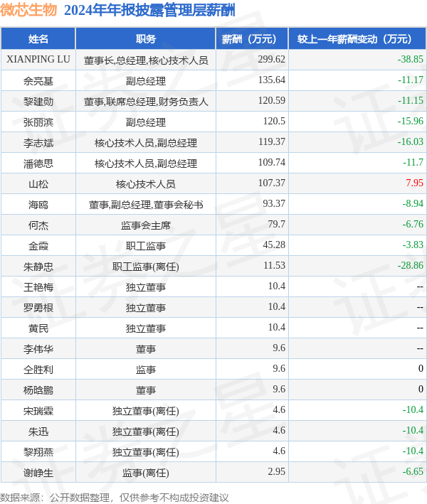The image size is (427, 504).
Task: Click the name 佘亮基
Action: coord(38,80)
